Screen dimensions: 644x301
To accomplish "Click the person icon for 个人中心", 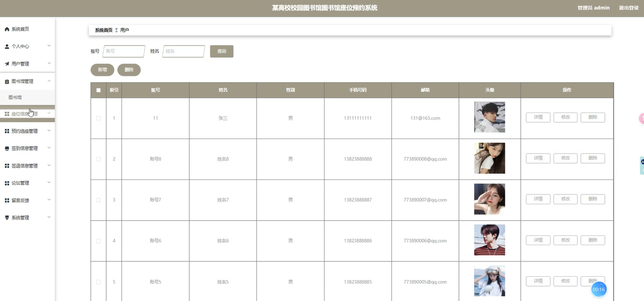I will point(7,46).
